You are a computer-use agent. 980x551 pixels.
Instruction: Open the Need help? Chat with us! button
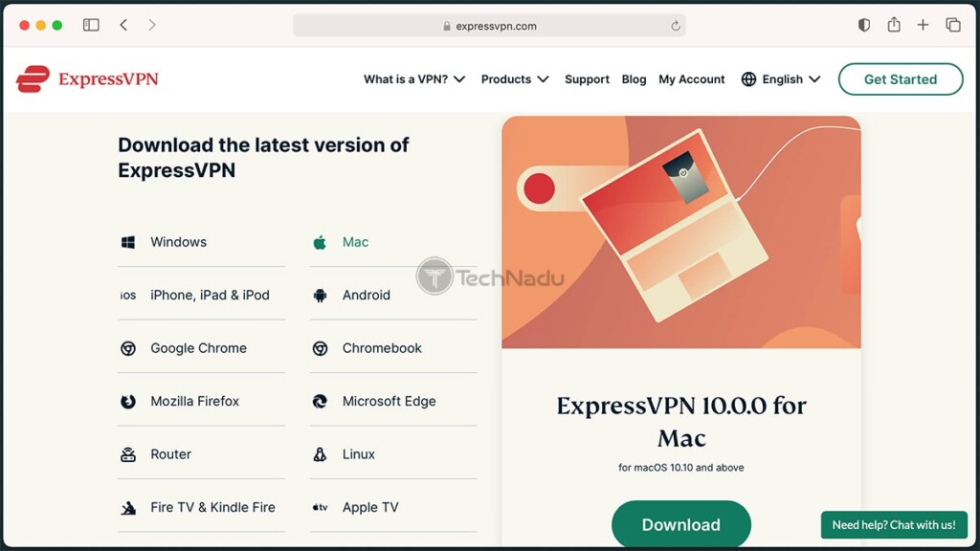pos(894,525)
